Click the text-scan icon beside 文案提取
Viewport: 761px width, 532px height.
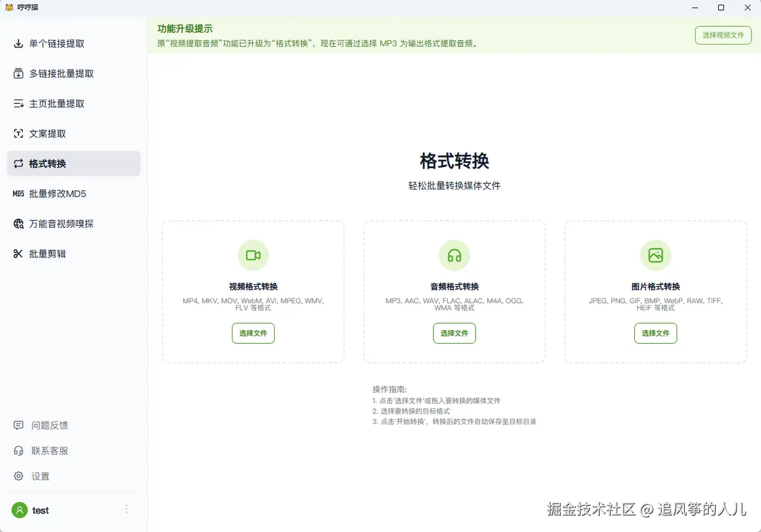click(x=18, y=134)
